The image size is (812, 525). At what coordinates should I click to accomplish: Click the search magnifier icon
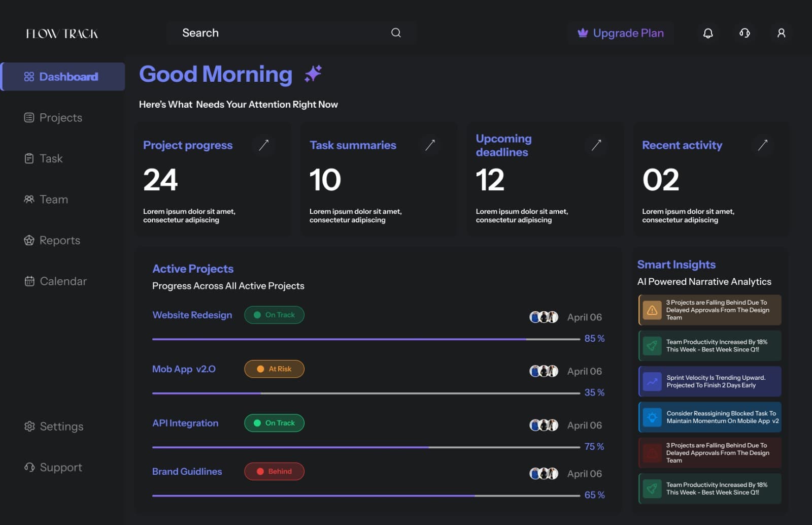(396, 32)
